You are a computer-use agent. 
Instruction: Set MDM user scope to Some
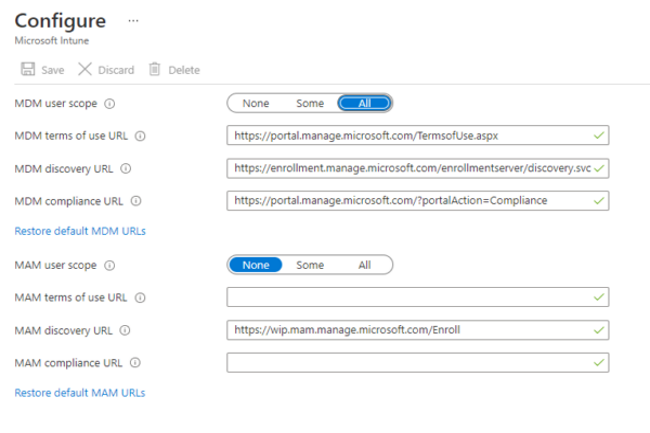click(310, 103)
